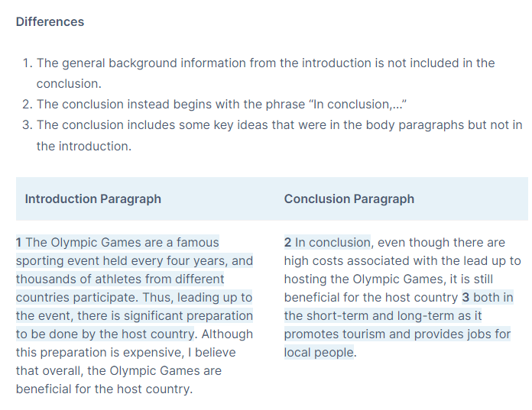532x410 pixels.
Task: Click the highlighted line "thousands of athletes from different"
Action: 120,279
